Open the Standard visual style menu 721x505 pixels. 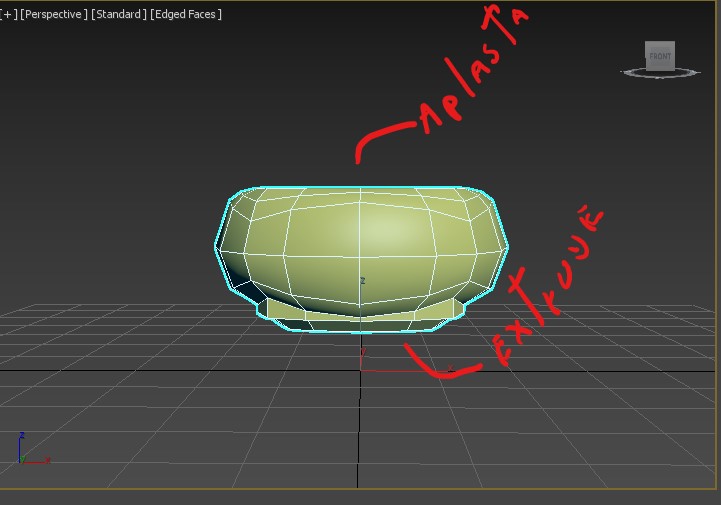(118, 14)
